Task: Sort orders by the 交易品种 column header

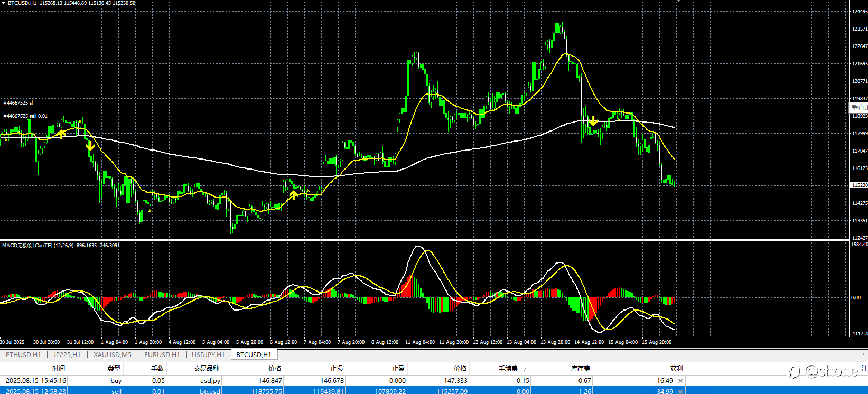Action: coord(206,369)
